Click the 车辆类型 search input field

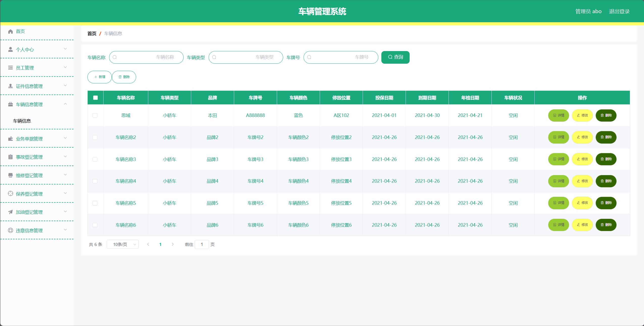[x=246, y=57]
